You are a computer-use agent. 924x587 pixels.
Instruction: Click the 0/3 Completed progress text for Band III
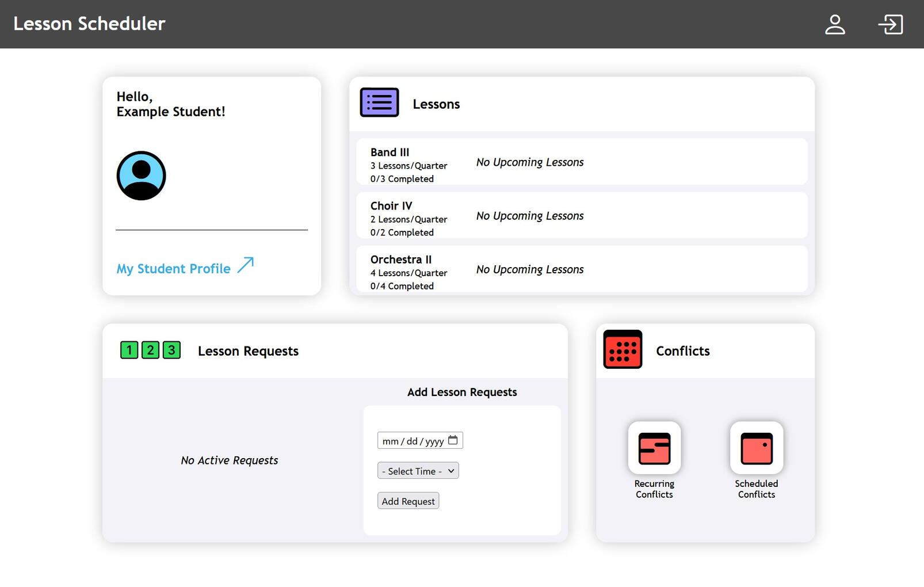click(x=402, y=178)
